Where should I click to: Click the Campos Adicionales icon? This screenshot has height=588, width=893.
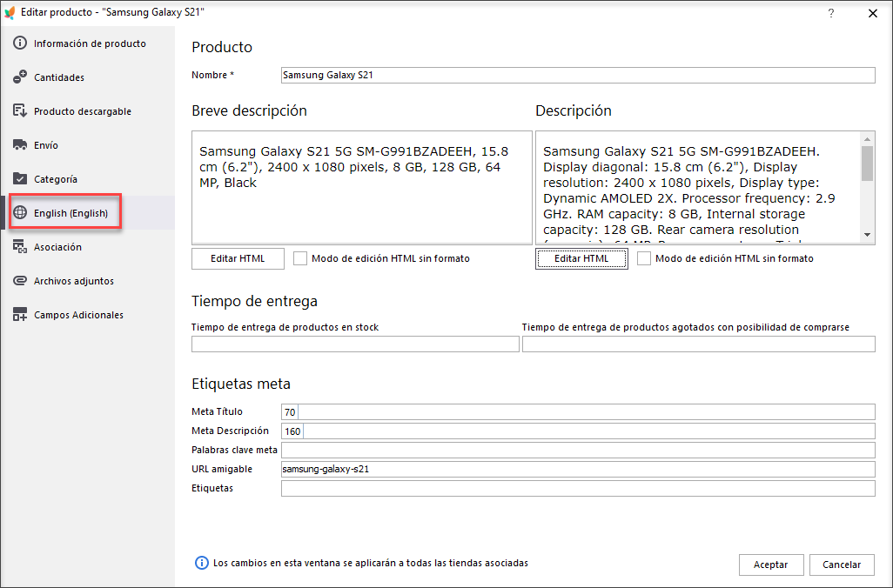pyautogui.click(x=20, y=314)
